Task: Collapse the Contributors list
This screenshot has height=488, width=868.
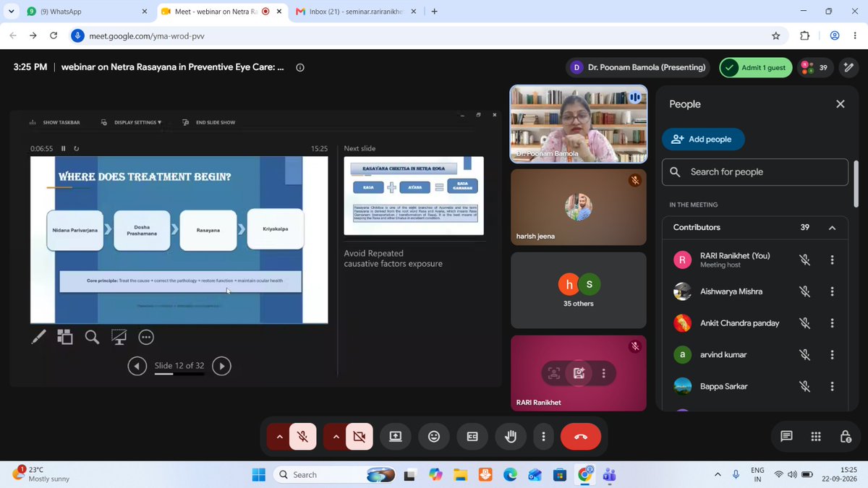Action: [832, 228]
